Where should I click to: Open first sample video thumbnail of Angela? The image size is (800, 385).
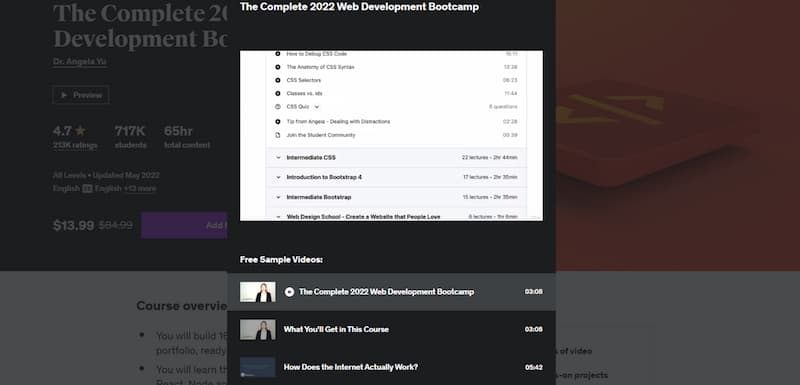258,292
